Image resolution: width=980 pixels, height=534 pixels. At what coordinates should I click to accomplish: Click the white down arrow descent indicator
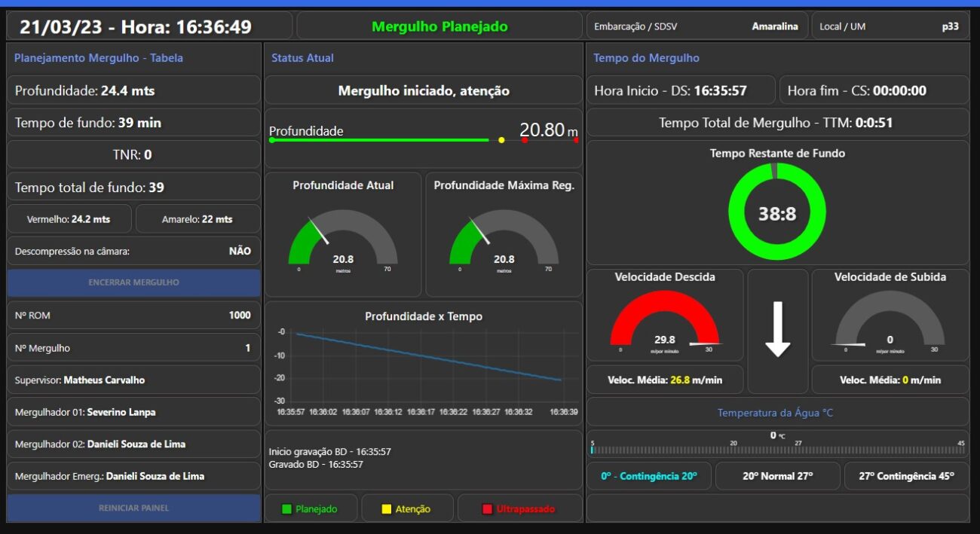tap(777, 330)
